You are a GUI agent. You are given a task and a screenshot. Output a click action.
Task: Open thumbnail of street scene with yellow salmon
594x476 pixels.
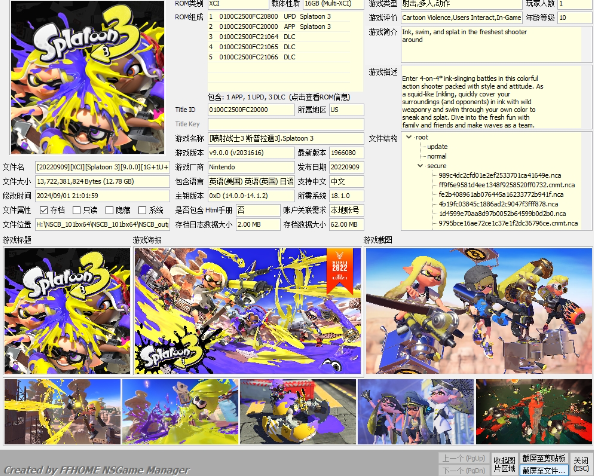pos(298,412)
